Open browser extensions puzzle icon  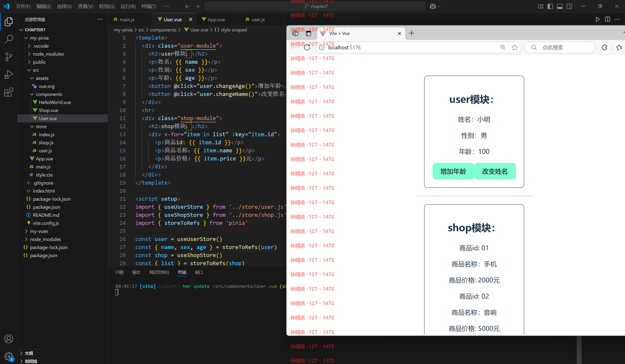click(x=604, y=47)
